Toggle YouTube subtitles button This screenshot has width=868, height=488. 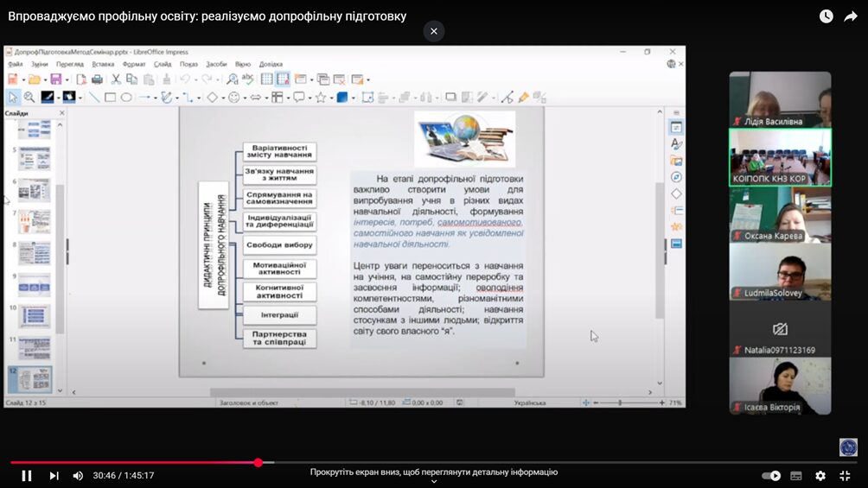tap(796, 476)
